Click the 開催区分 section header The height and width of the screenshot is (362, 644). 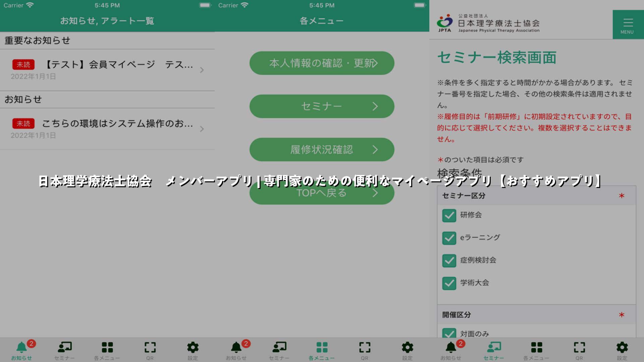coord(537,315)
